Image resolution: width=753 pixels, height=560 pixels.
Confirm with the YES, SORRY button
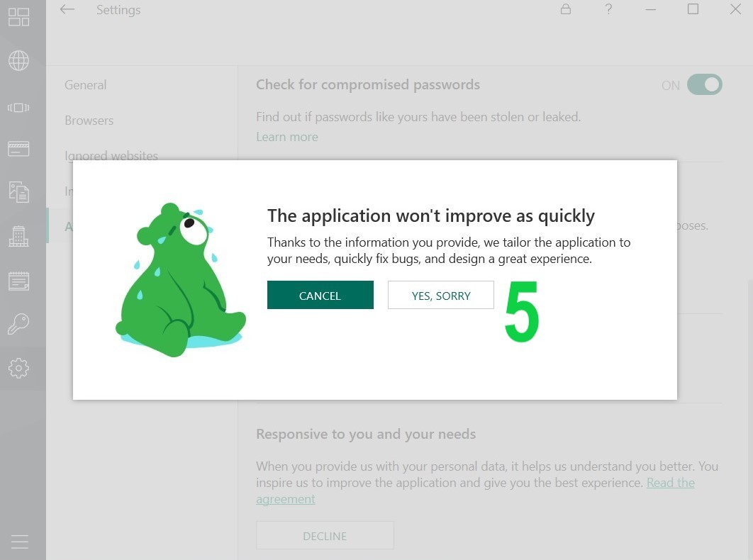coord(440,296)
